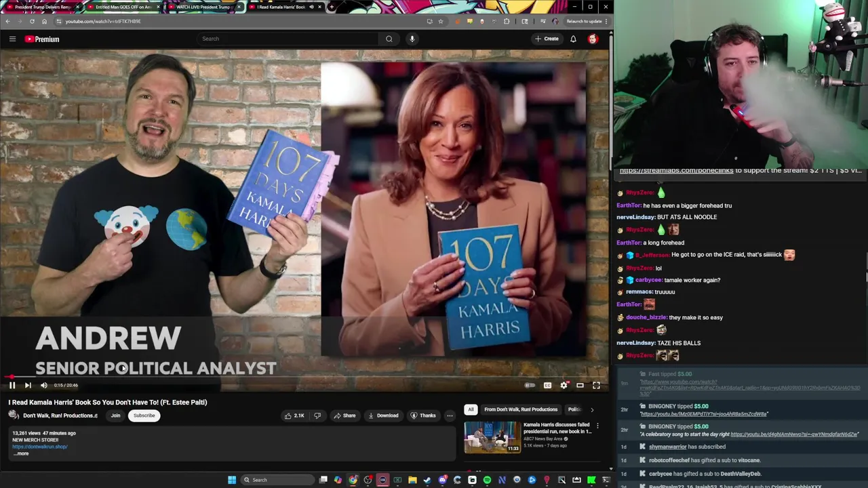
Task: Seek on the red video progress bar
Action: click(305, 376)
